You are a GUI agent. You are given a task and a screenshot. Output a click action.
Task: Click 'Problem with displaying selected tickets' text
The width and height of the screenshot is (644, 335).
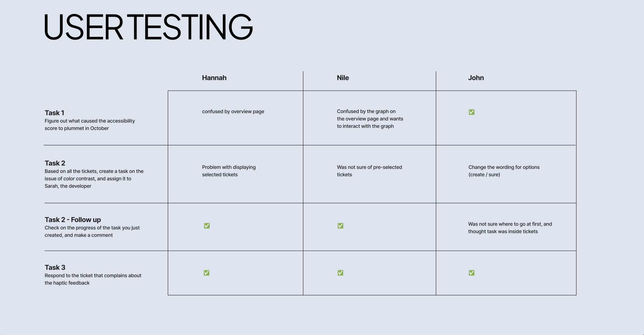point(229,171)
